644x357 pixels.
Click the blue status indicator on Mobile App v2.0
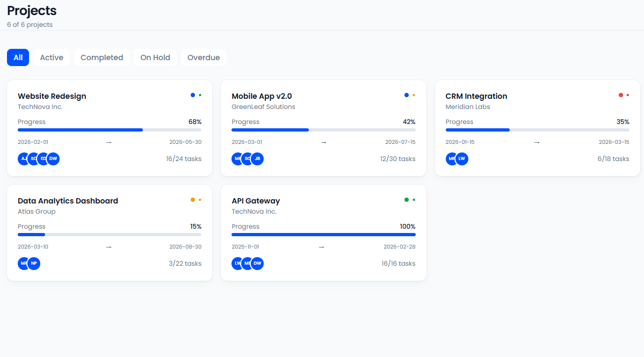point(407,95)
